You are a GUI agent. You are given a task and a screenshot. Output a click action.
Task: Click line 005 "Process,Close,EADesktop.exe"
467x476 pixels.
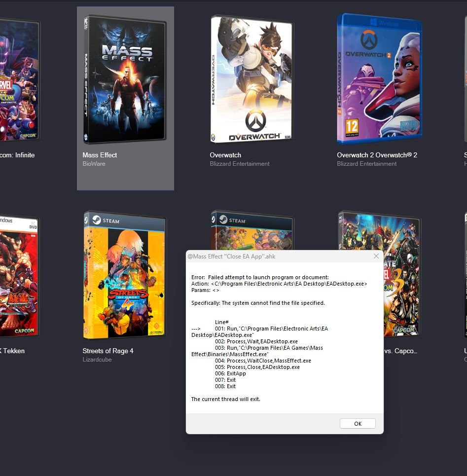257,367
